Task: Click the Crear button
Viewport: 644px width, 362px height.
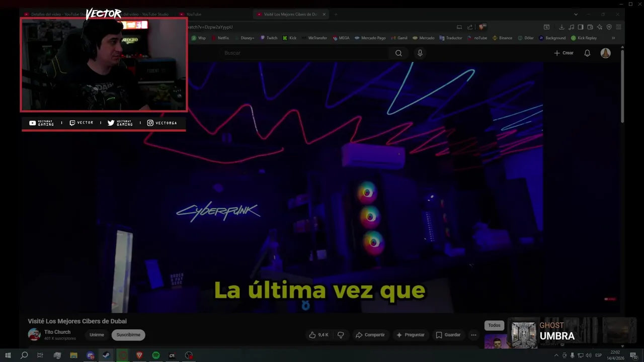Action: tap(563, 53)
